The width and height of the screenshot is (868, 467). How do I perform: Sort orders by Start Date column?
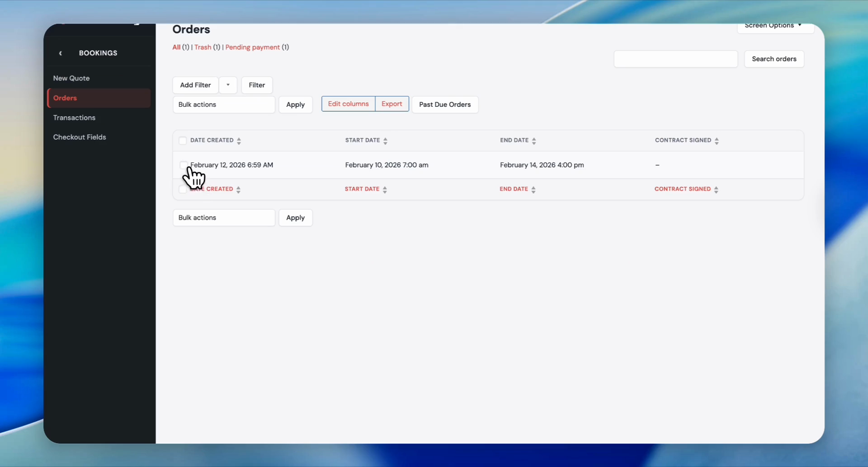pyautogui.click(x=385, y=141)
